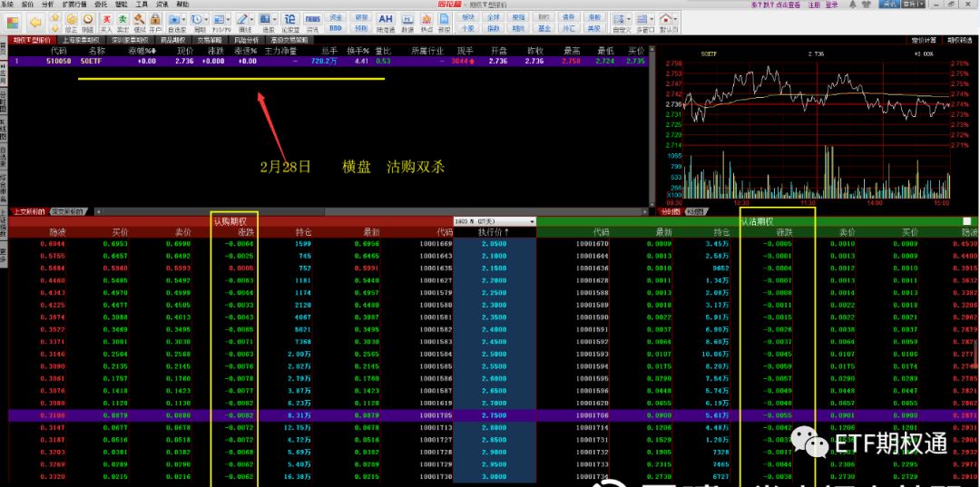Click the 卖出 (sell) toolbar icon
Image resolution: width=980 pixels, height=487 pixels.
[x=122, y=21]
